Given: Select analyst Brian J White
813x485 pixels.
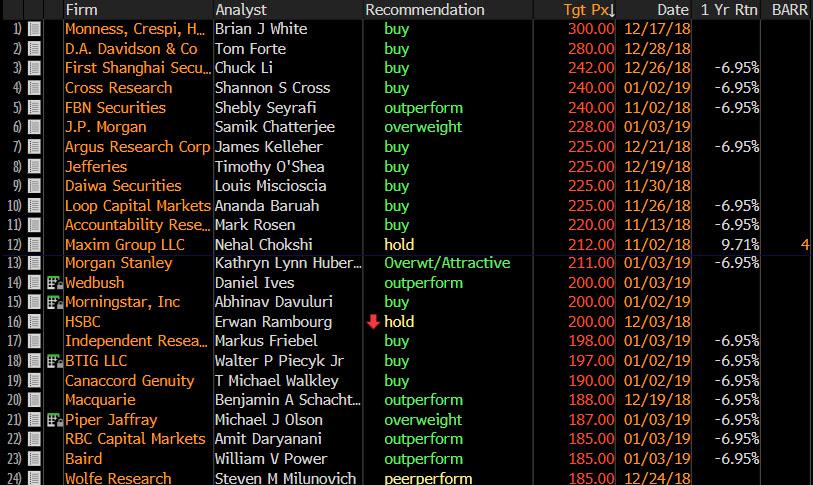Looking at the screenshot, I should tap(261, 29).
